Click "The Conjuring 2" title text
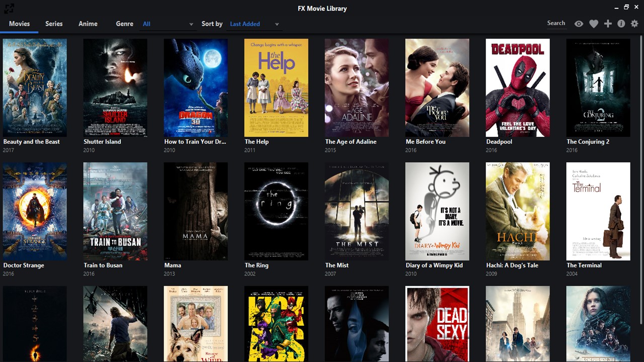This screenshot has width=644, height=362. tap(588, 142)
